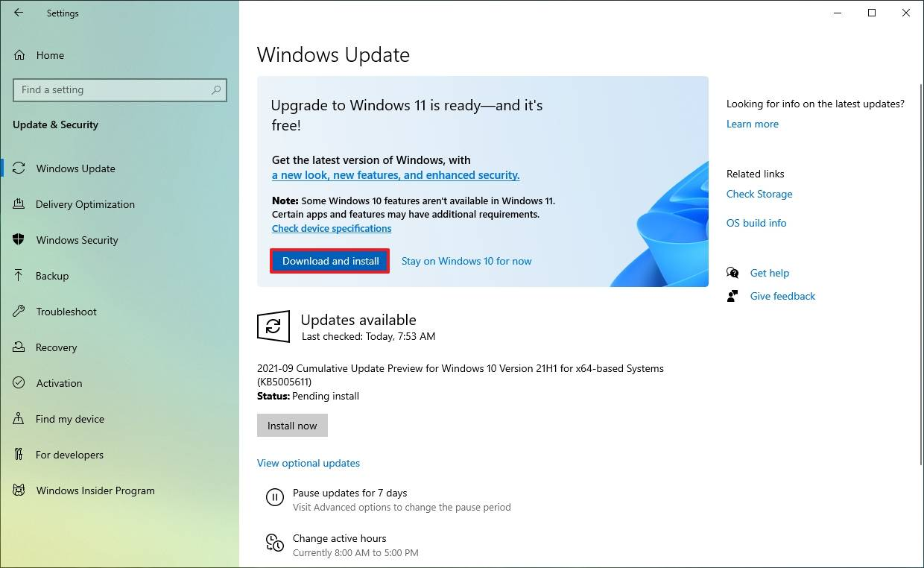Click Status: Pending install text
This screenshot has height=568, width=924.
pos(308,396)
